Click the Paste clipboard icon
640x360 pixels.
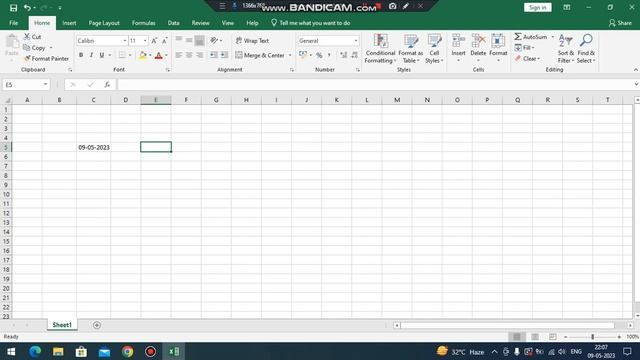point(12,41)
